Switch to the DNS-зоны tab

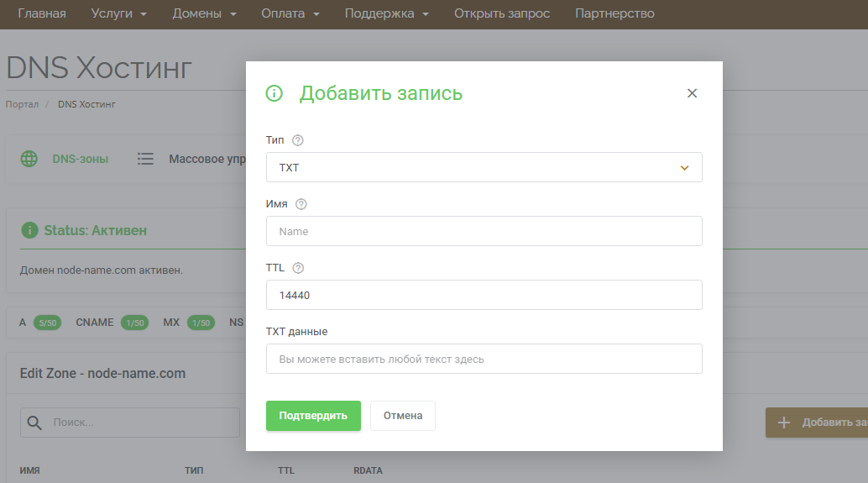pyautogui.click(x=81, y=159)
